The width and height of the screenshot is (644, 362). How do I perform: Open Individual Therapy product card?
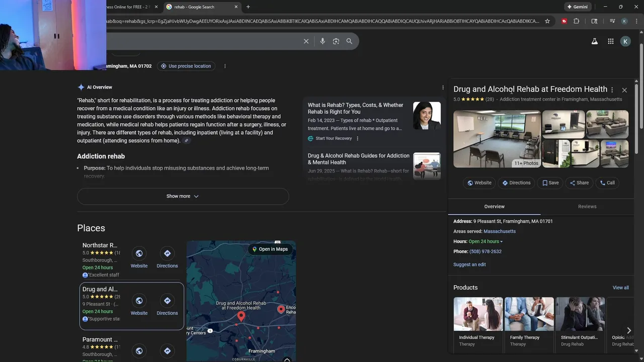click(x=478, y=324)
